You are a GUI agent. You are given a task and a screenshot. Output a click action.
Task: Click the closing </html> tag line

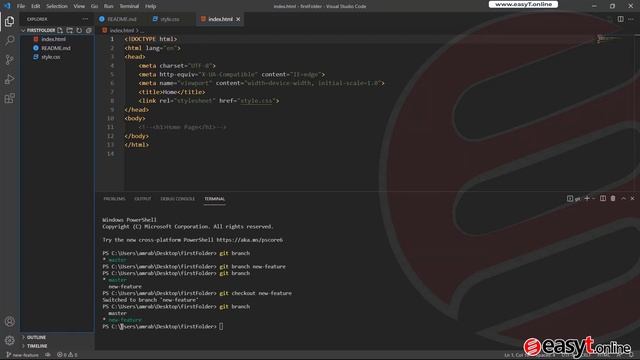(x=136, y=145)
